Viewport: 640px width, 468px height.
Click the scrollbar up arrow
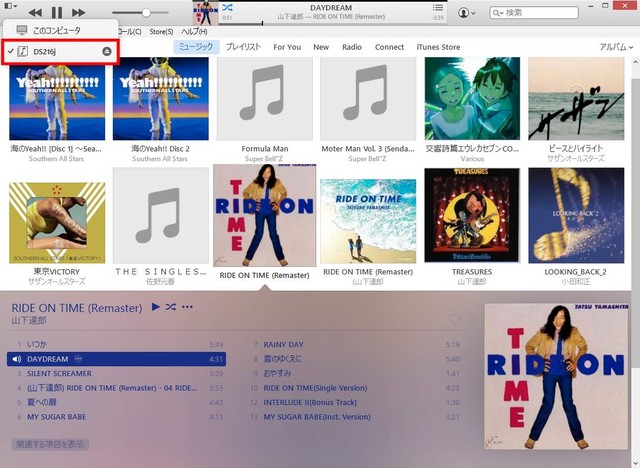tap(636, 62)
